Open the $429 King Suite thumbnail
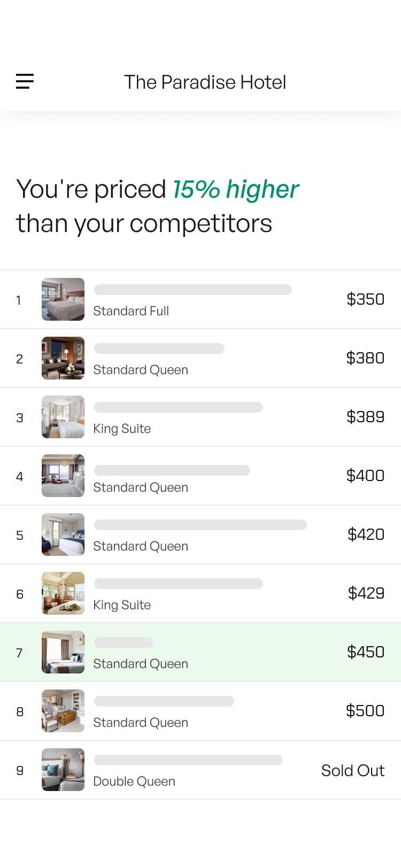This screenshot has width=401, height=868. (x=63, y=593)
